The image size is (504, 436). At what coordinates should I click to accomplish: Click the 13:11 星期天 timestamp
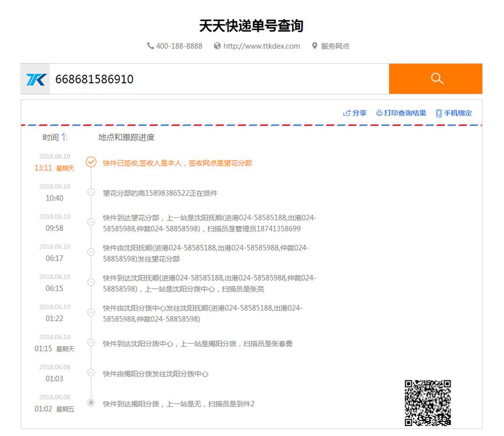click(54, 168)
